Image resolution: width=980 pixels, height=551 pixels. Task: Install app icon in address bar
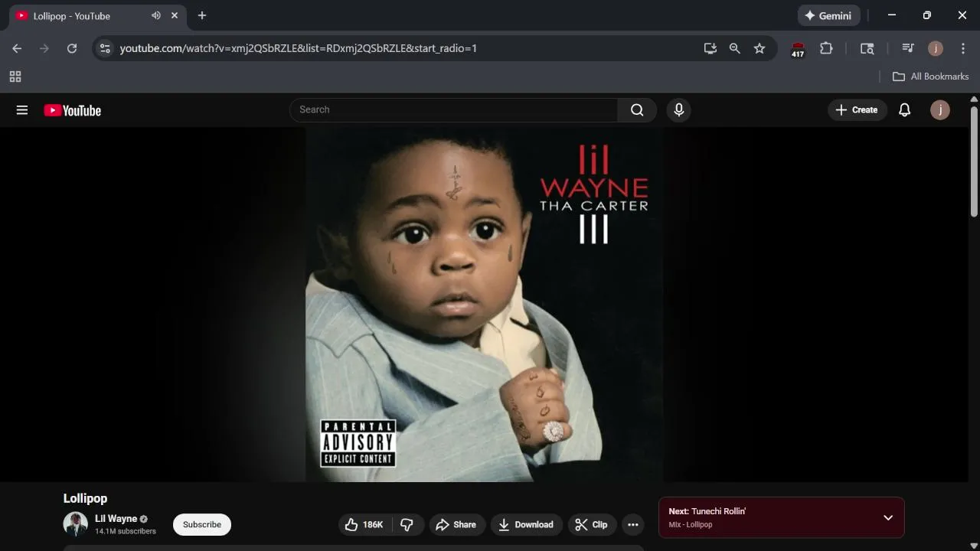pyautogui.click(x=710, y=48)
